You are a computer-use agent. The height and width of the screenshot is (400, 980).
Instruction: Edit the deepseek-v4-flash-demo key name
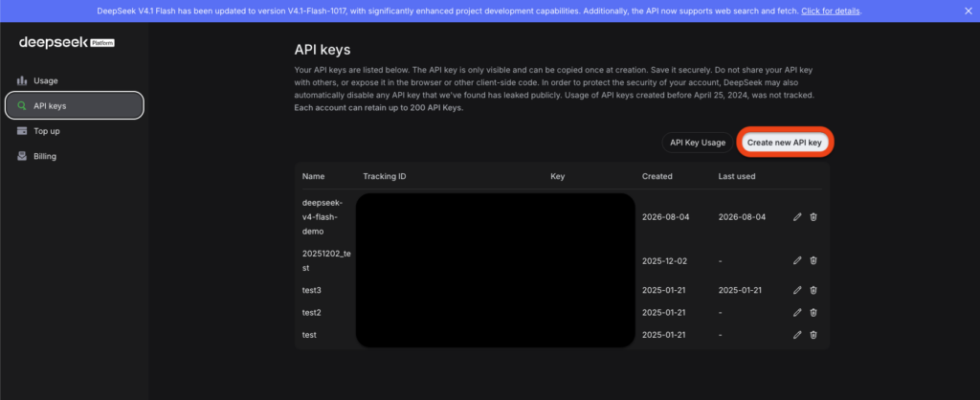[797, 217]
